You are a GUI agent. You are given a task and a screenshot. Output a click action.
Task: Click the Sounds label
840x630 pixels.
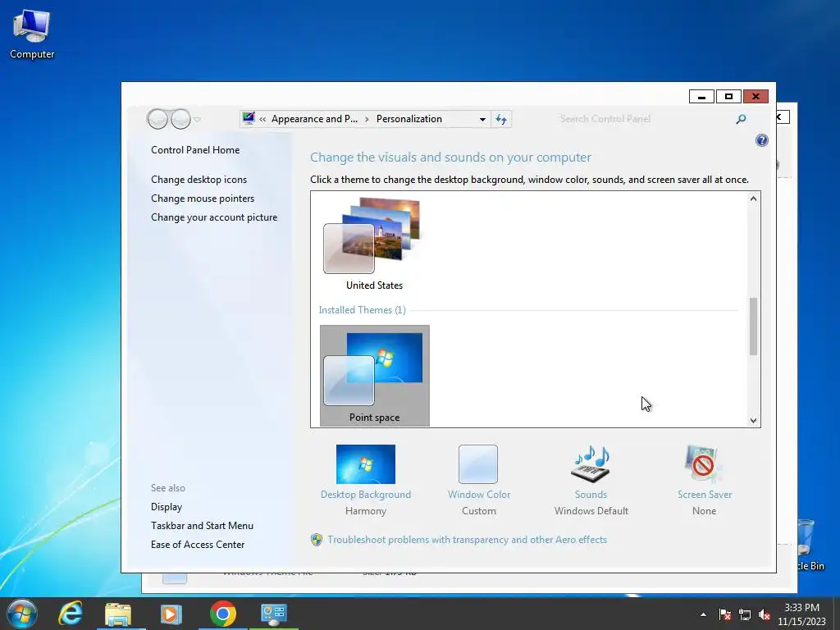[591, 495]
